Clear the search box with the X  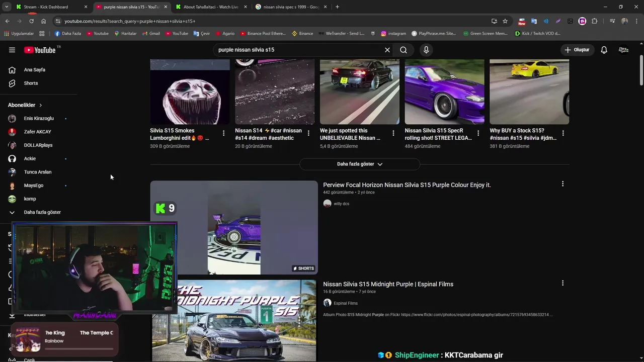point(387,50)
